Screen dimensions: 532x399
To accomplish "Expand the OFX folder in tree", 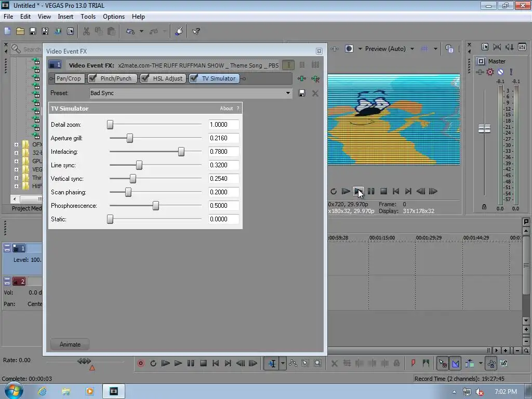I will [16, 144].
